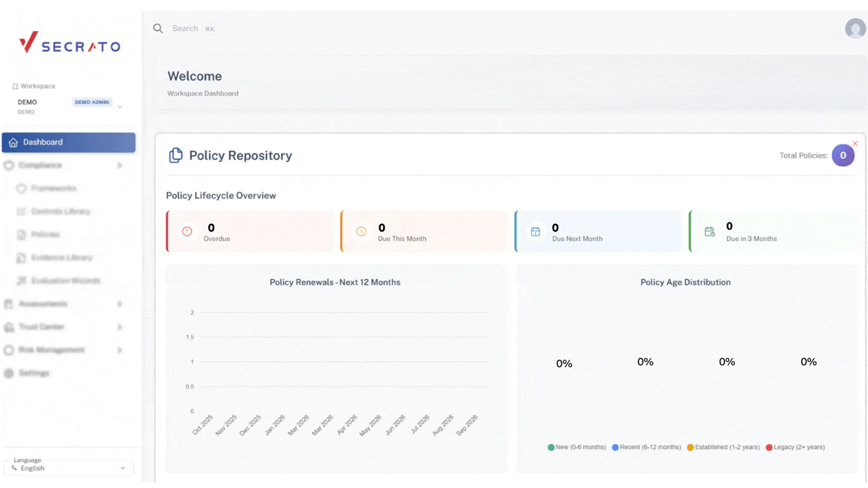Click the Total Policies count badge

[843, 155]
